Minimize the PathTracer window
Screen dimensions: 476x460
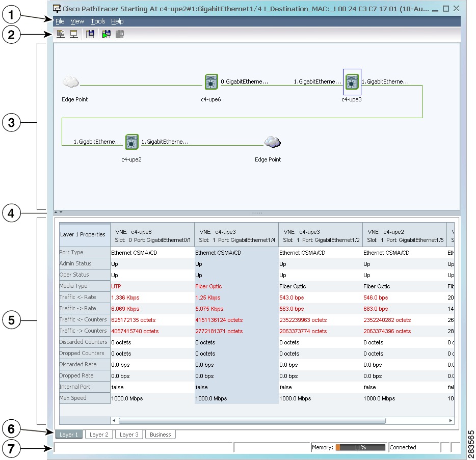coord(435,9)
